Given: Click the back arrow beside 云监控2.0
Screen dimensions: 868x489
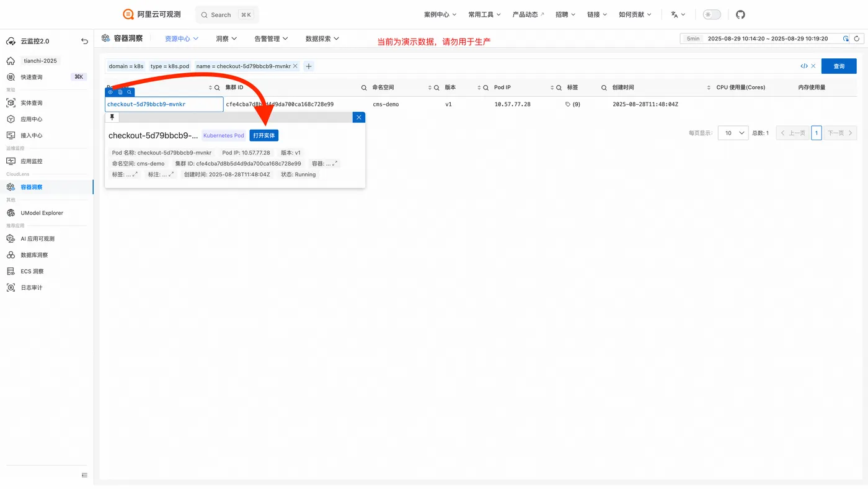Looking at the screenshot, I should pos(84,42).
